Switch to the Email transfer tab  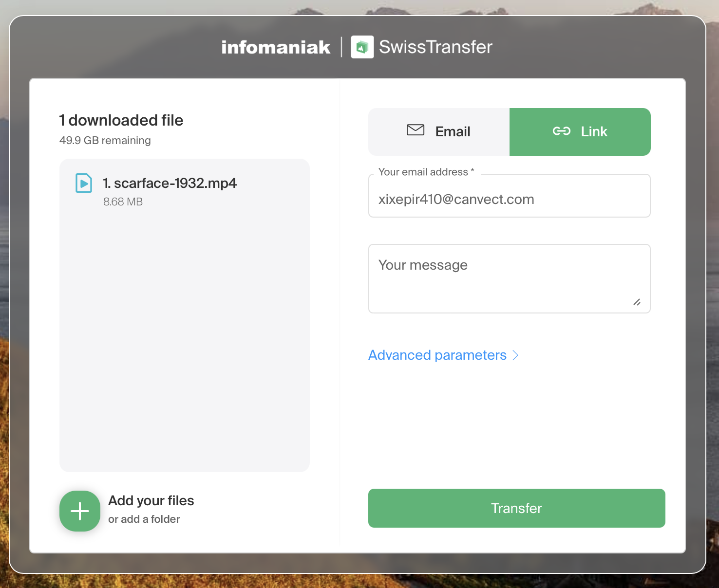point(439,132)
